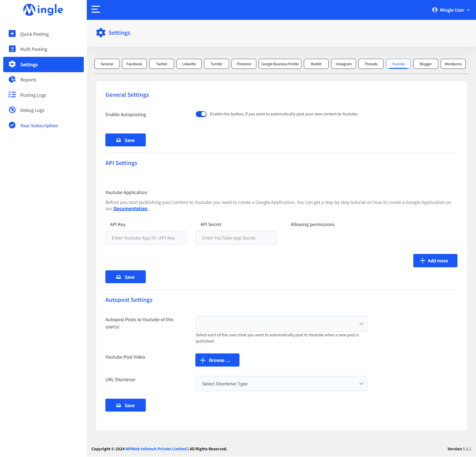Open Quick Posting in the sidebar
This screenshot has height=457, width=476.
pyautogui.click(x=43, y=34)
